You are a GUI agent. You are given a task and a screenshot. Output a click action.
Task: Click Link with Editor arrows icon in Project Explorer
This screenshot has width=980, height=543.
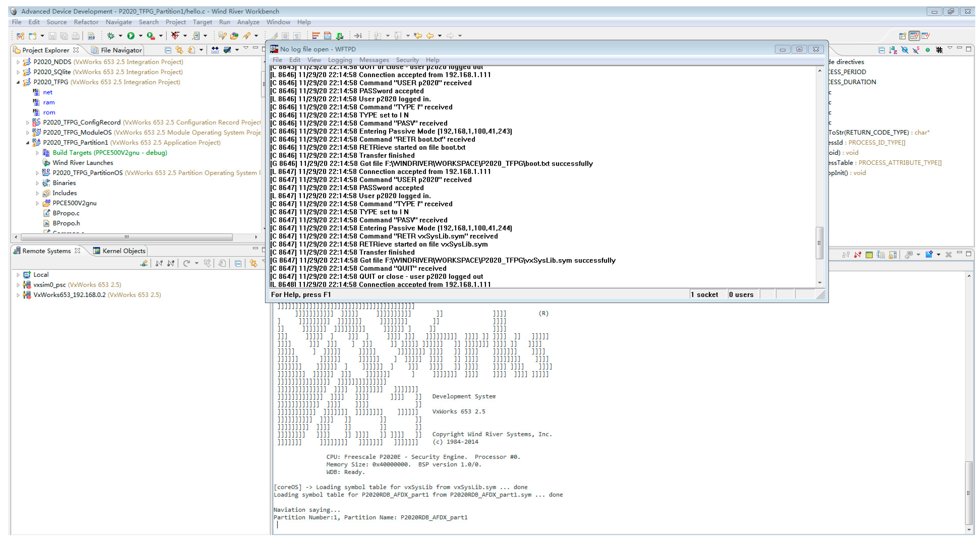(179, 50)
